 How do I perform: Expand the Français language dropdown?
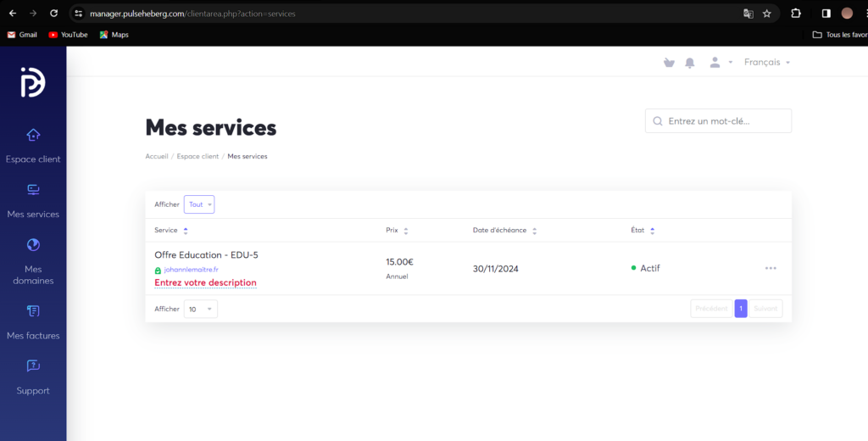(766, 63)
